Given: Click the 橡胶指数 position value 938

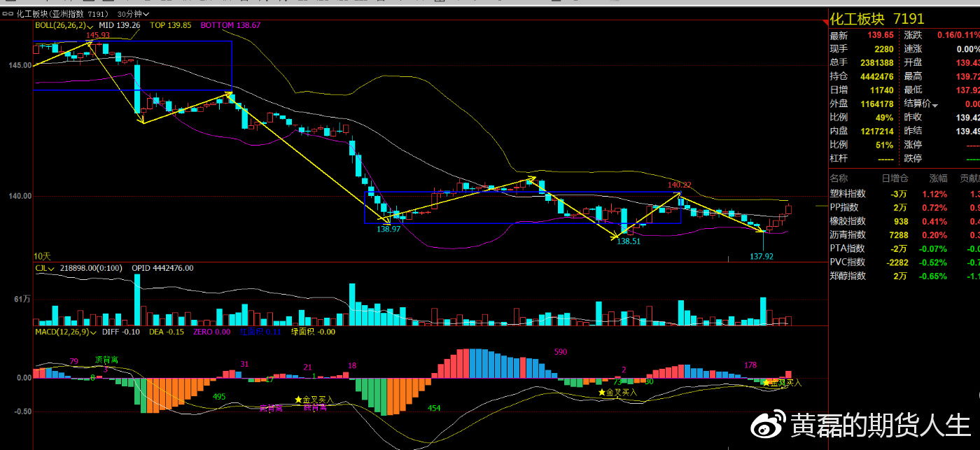Looking at the screenshot, I should 899,221.
